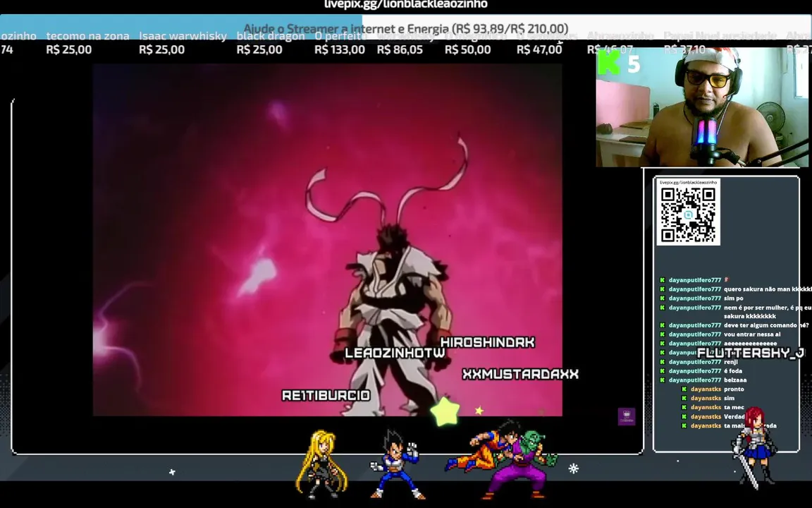This screenshot has width=812, height=508.
Task: Click Kick badge beside 'é foda' message
Action: [x=662, y=370]
